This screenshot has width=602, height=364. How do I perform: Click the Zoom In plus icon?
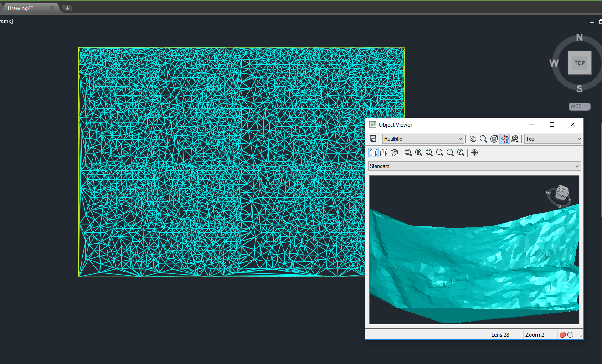440,153
